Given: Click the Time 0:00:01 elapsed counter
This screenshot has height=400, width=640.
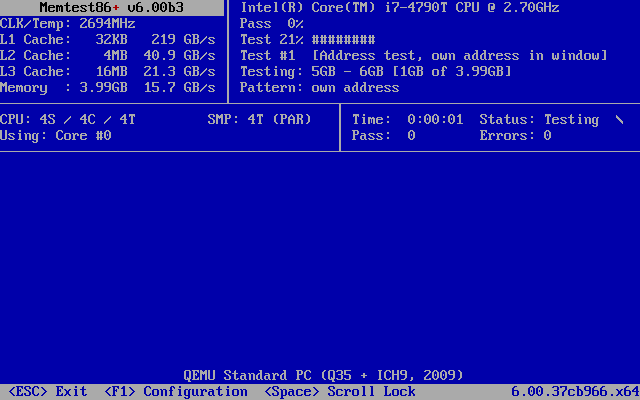Looking at the screenshot, I should coord(408,119).
